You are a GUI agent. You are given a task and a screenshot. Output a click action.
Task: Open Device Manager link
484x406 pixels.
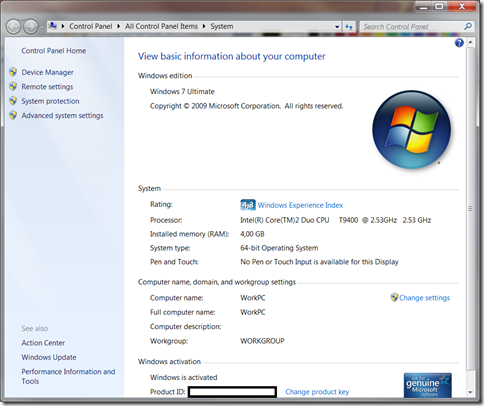click(x=47, y=72)
